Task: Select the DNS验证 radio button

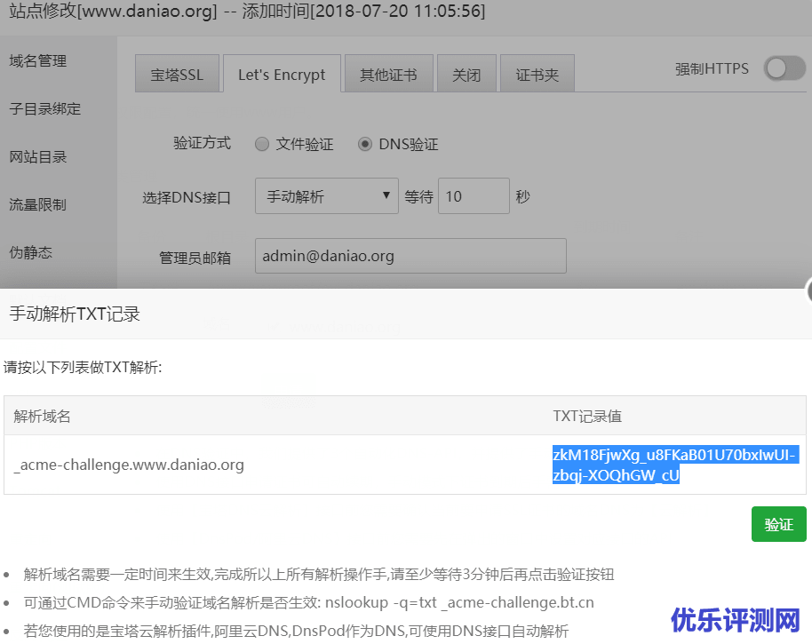Action: [364, 143]
